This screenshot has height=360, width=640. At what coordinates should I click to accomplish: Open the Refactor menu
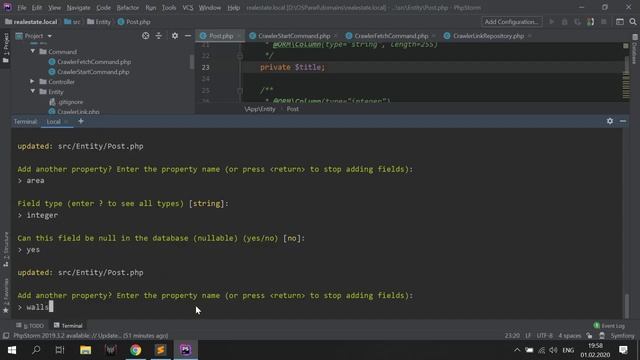(x=128, y=7)
